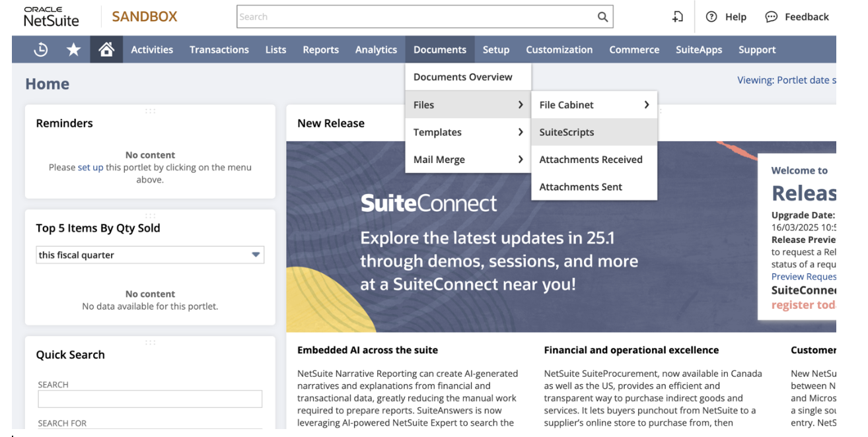Click the 'set up' link in Reminders
This screenshot has height=437, width=868.
pos(90,168)
